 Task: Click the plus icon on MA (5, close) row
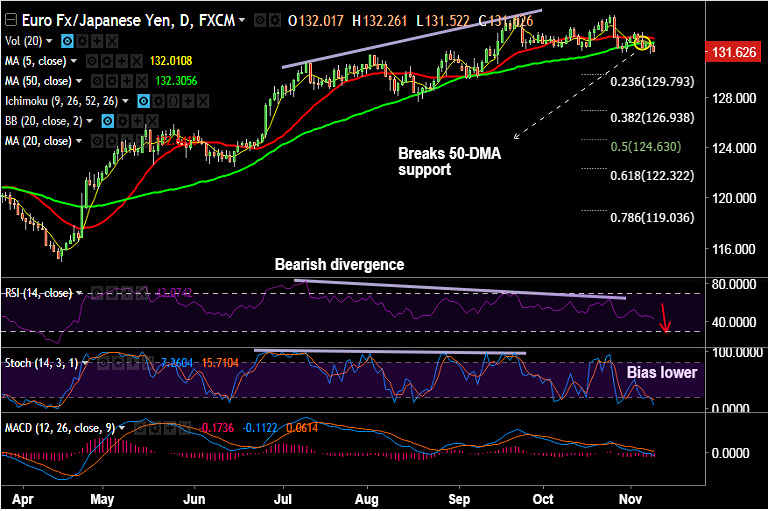click(x=121, y=61)
